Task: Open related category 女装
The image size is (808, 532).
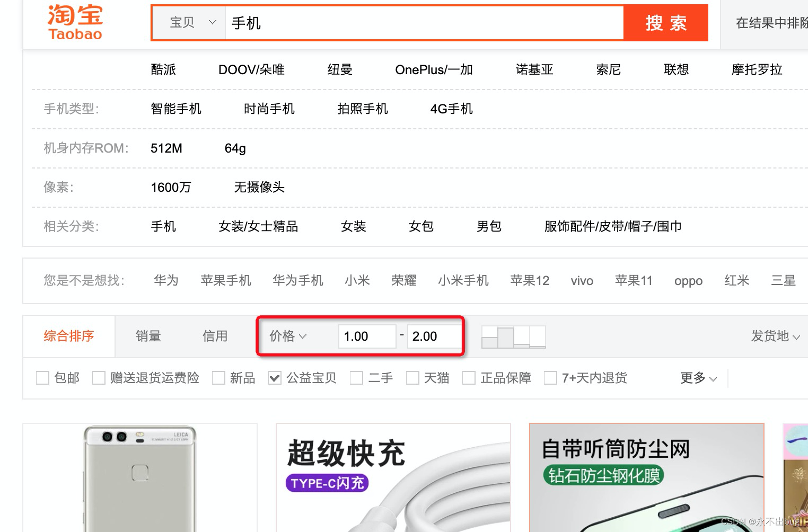Action: point(354,226)
